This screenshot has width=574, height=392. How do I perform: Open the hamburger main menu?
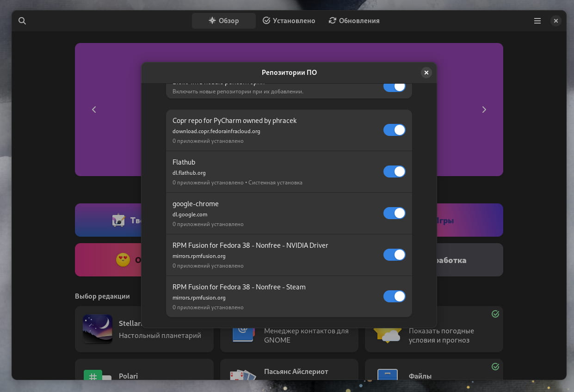point(537,21)
